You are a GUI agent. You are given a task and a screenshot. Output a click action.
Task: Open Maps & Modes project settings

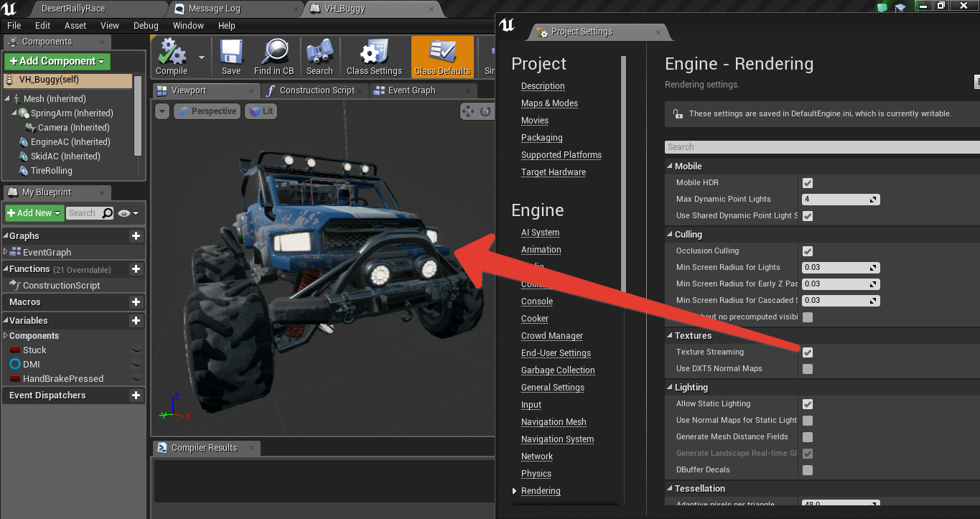tap(549, 103)
